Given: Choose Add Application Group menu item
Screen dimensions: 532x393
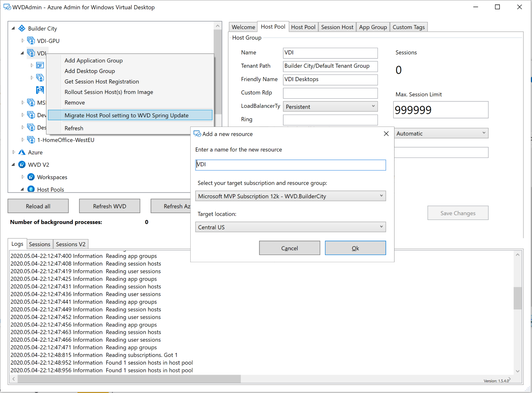Looking at the screenshot, I should pos(94,60).
